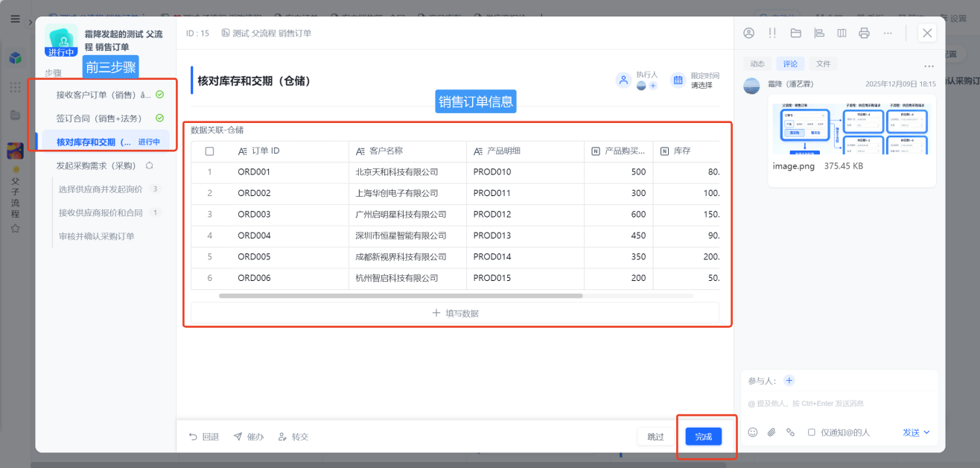Click the grid dots icon in background sidebar
980x468 pixels.
click(15, 87)
